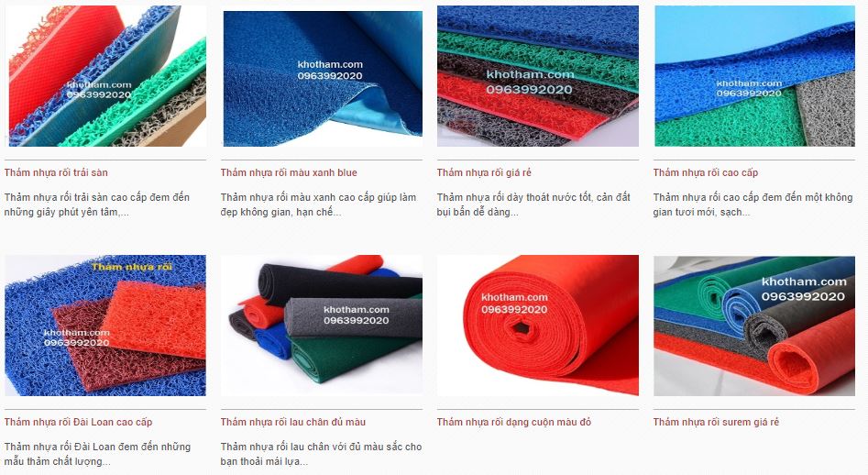Open Thảm nhựa rối dạng cuộn màu đỏ link
This screenshot has height=475, width=868.
click(513, 423)
